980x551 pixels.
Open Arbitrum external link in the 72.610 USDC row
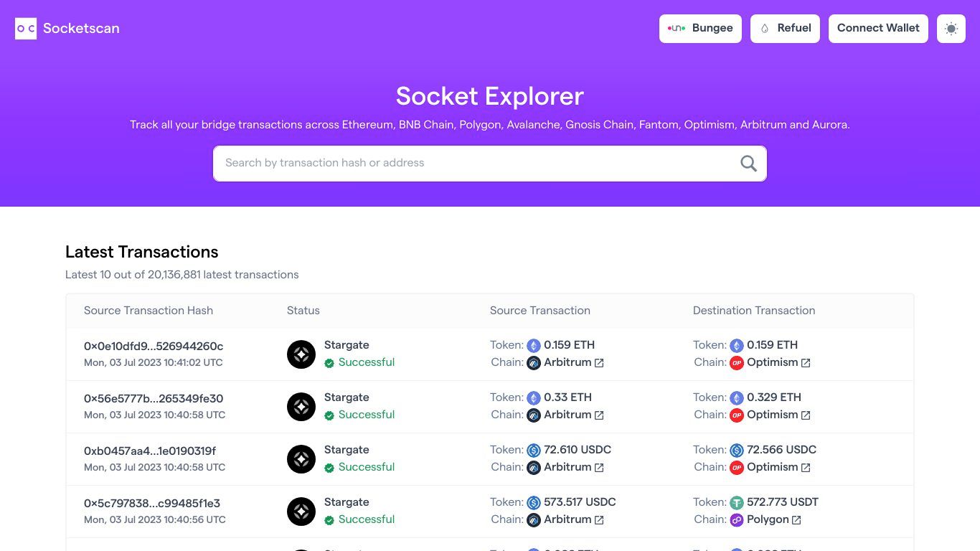tap(599, 468)
